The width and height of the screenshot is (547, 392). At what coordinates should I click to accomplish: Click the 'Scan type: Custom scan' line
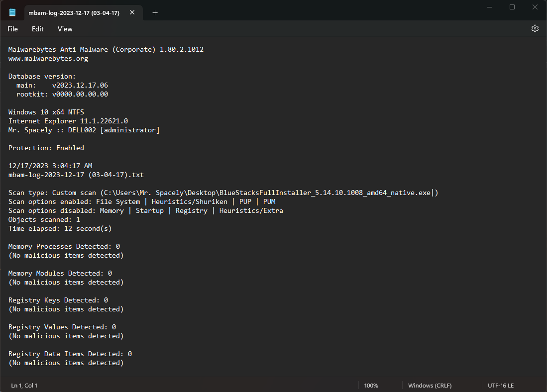(223, 193)
